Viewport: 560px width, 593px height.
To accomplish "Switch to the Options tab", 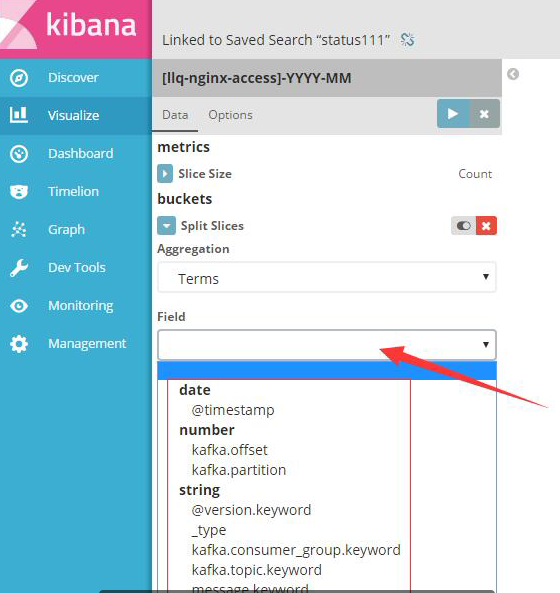I will click(230, 115).
